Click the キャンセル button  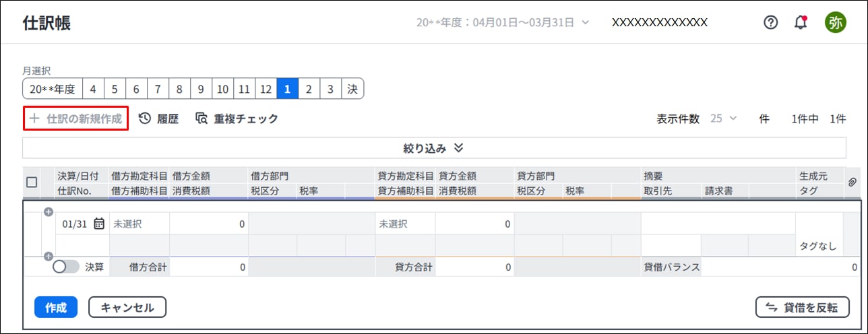(x=127, y=307)
